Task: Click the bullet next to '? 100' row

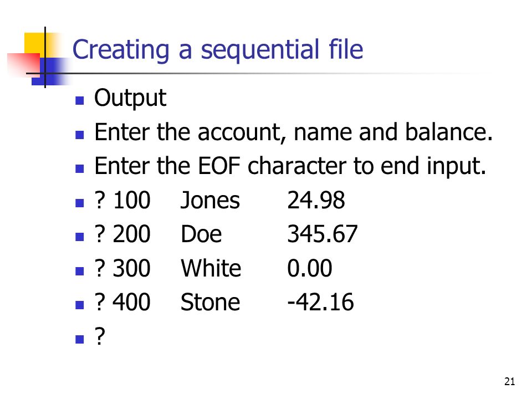Action: 79,203
